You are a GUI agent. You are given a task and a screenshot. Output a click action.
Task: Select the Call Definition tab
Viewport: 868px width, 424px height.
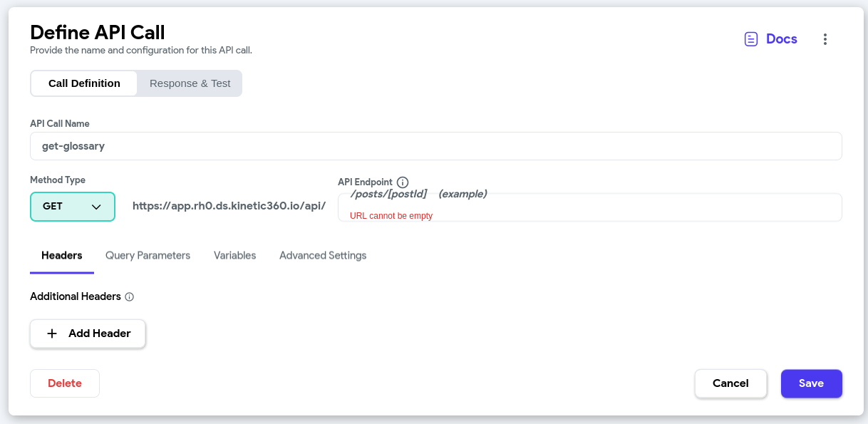pos(83,83)
